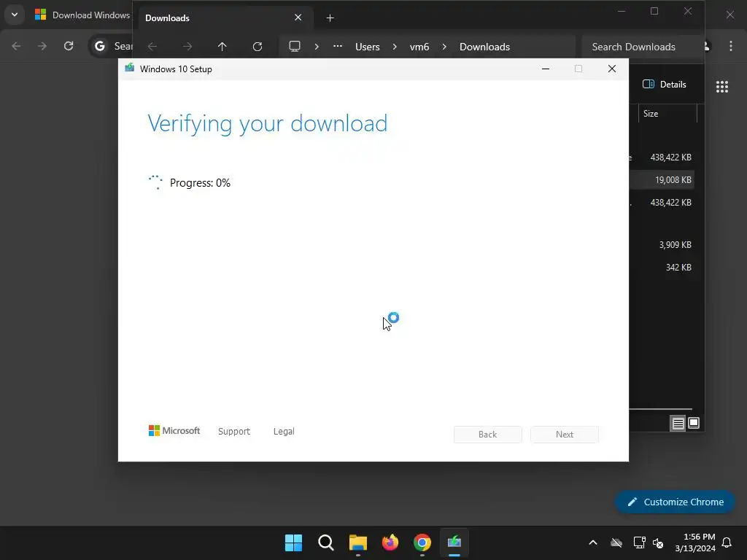Switch File Explorer to large thumbnails view
This screenshot has height=560, width=747.
(x=694, y=423)
